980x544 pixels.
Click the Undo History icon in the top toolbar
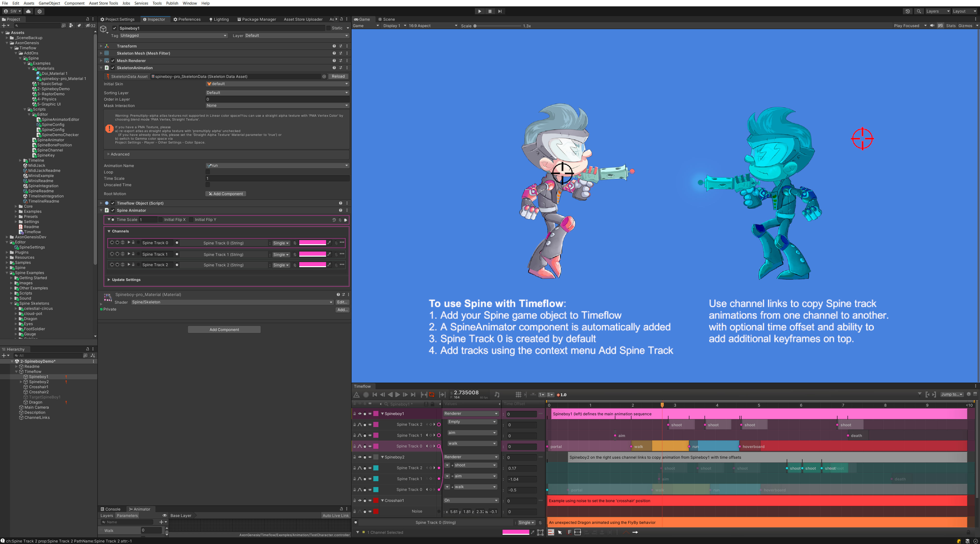907,11
